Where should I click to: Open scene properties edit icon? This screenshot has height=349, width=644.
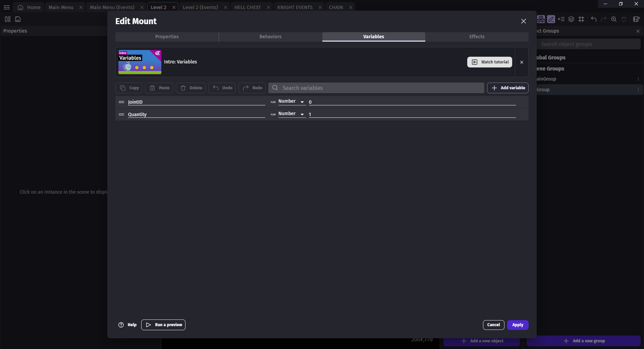636,19
